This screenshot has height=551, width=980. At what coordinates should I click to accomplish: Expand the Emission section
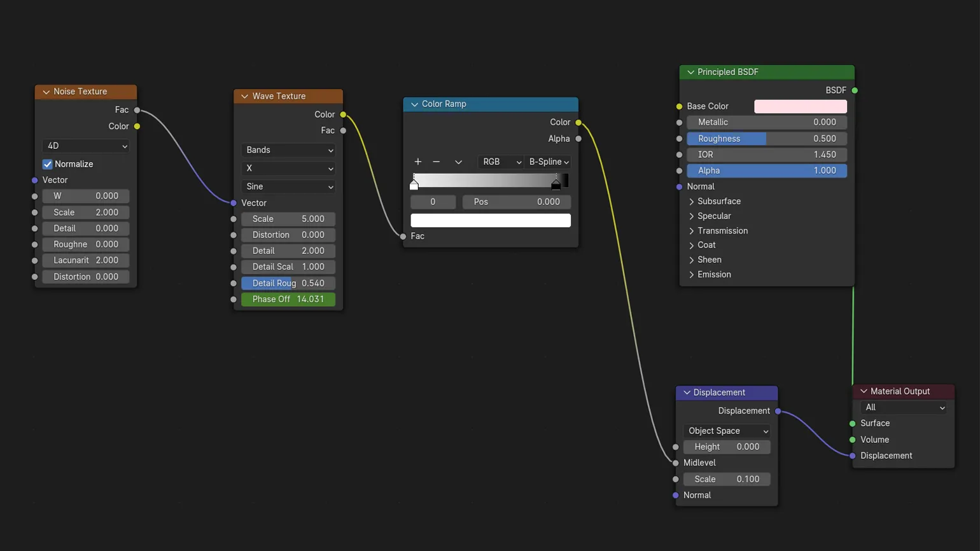(x=692, y=274)
